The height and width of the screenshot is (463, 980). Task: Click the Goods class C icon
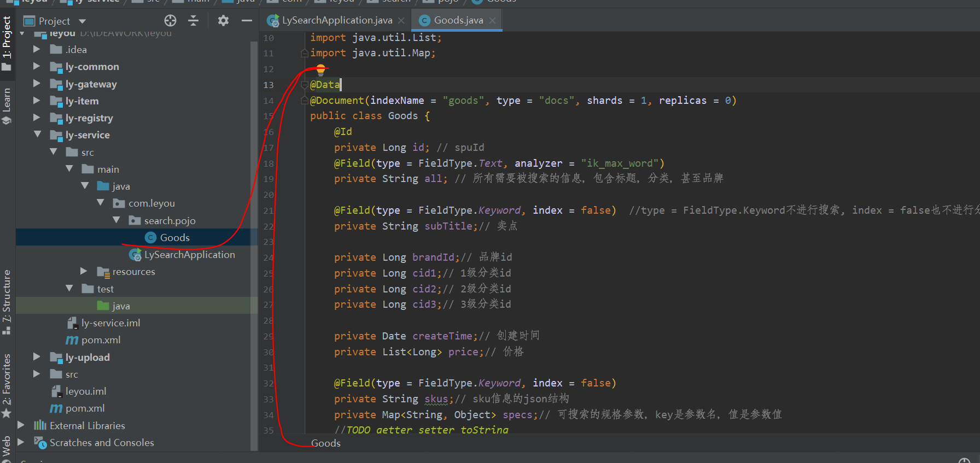(150, 237)
